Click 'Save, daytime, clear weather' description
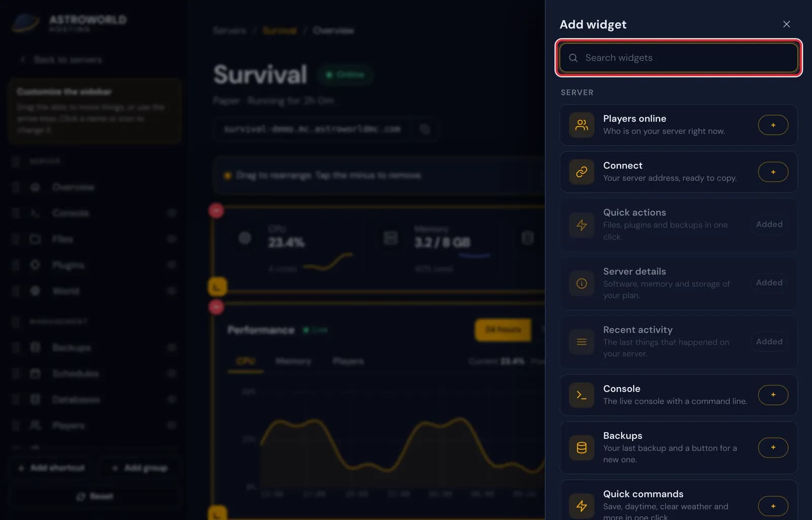 click(x=665, y=511)
